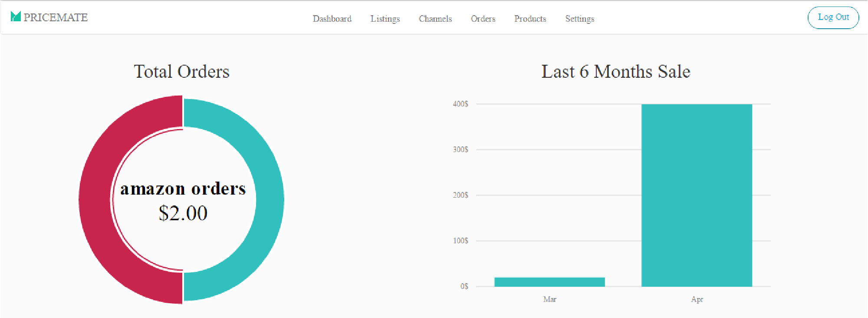Viewport: 868px width, 318px height.
Task: Open Settings from the top navigation
Action: point(579,19)
